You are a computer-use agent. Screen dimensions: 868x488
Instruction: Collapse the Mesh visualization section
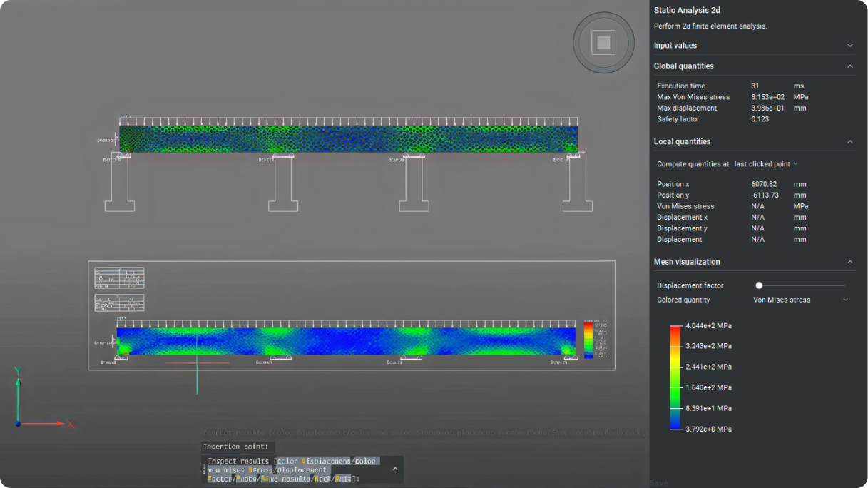coord(850,262)
